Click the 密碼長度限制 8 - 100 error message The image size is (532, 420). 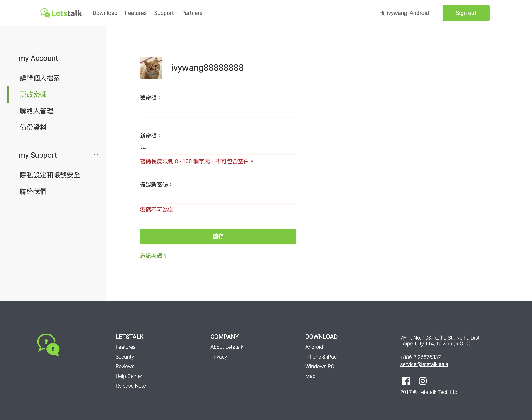197,161
